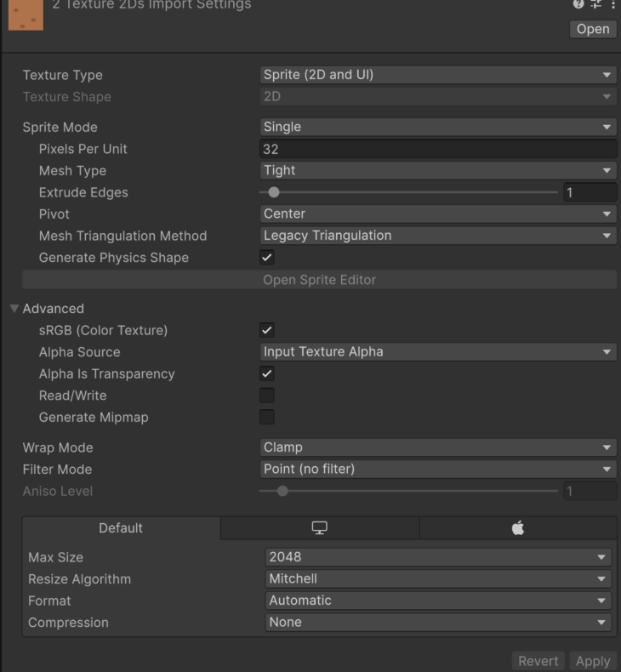Viewport: 621px width, 672px height.
Task: Open the Sprite Mode dropdown
Action: tap(438, 127)
